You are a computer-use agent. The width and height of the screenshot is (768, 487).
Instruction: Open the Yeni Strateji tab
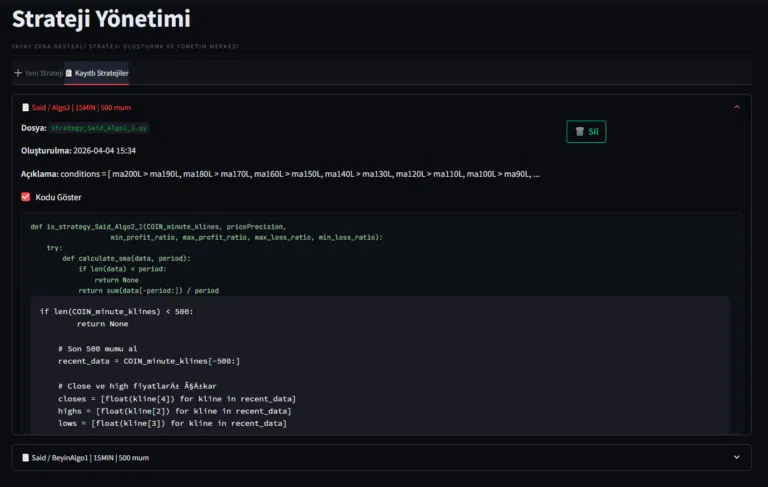pos(38,73)
